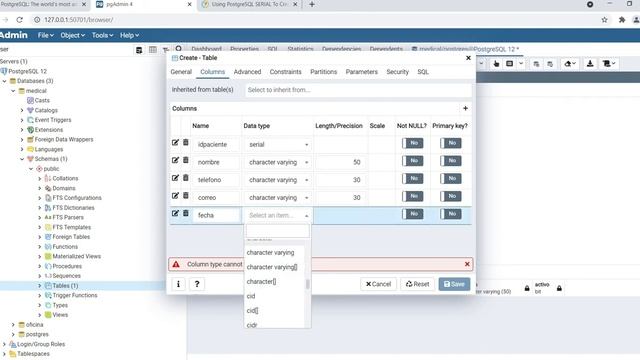The width and height of the screenshot is (640, 360).
Task: Choose 'character[]' from the type list
Action: click(x=274, y=282)
